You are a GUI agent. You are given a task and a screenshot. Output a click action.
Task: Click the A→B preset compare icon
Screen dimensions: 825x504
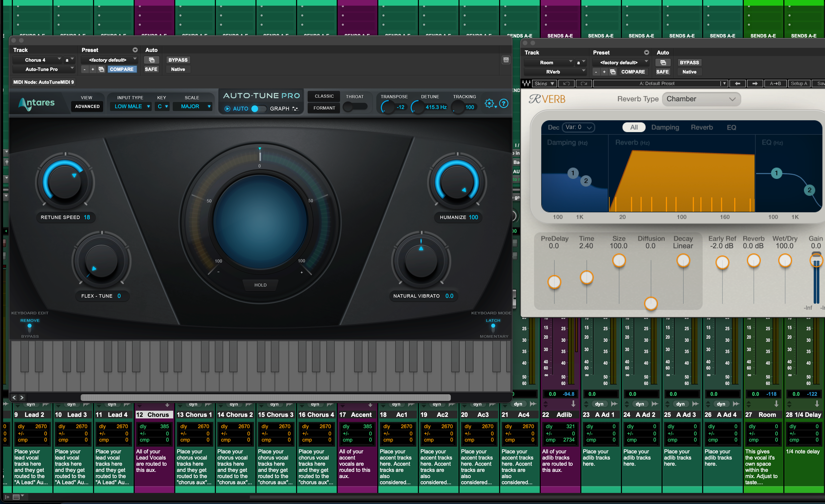pos(776,83)
